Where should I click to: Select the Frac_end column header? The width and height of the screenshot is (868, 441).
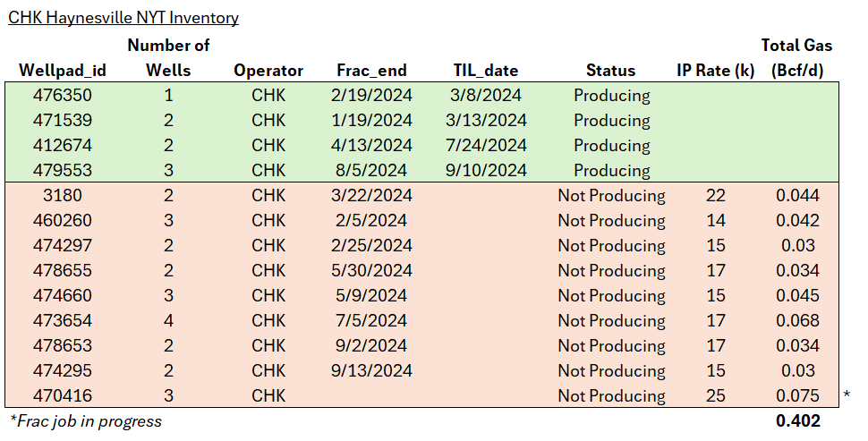coord(371,71)
